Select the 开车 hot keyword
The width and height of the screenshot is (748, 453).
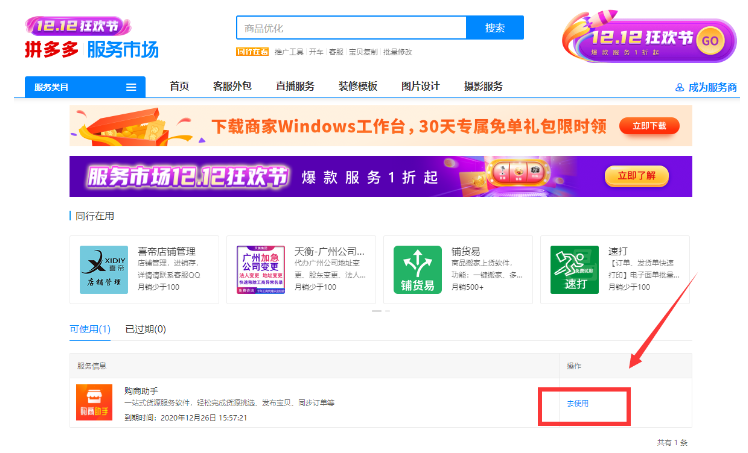[316, 52]
